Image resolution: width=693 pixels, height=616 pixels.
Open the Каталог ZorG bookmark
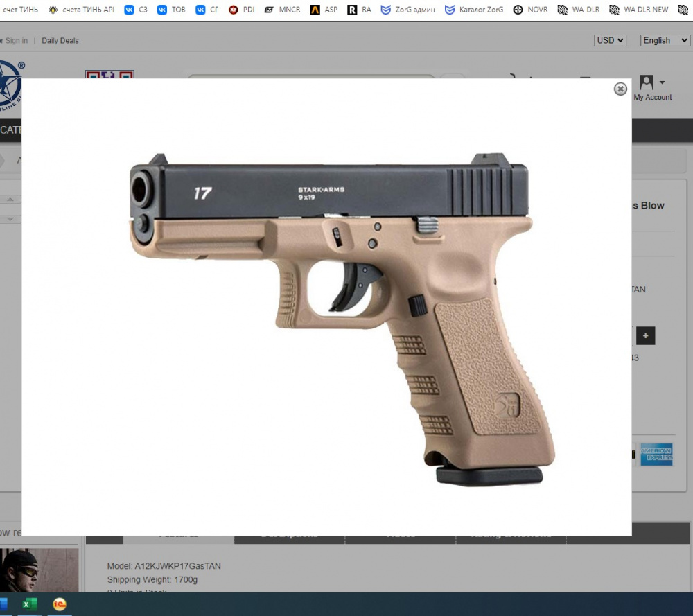point(474,10)
